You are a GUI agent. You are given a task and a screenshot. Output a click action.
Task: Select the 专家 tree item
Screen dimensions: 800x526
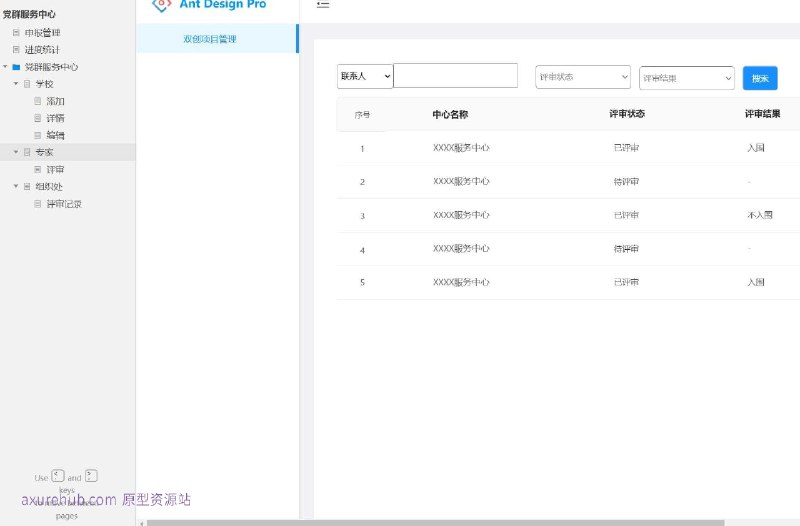(44, 152)
